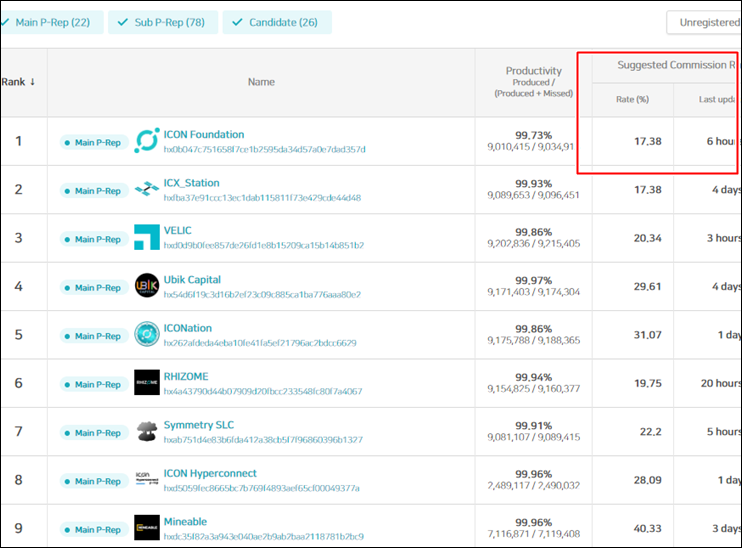Toggle the Main P-Rep (22) filter
The image size is (742, 548).
[x=51, y=22]
